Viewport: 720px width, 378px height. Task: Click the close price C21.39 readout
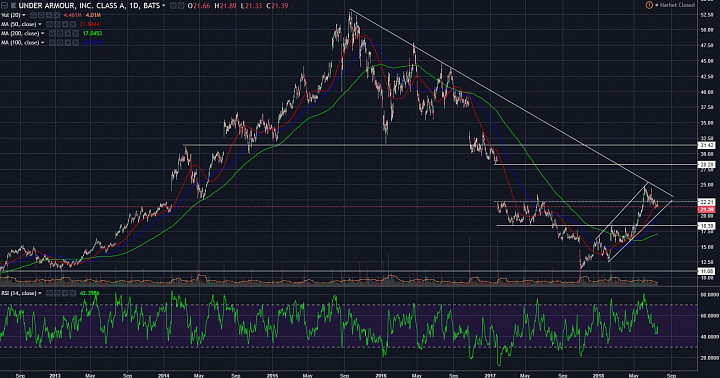[277, 6]
